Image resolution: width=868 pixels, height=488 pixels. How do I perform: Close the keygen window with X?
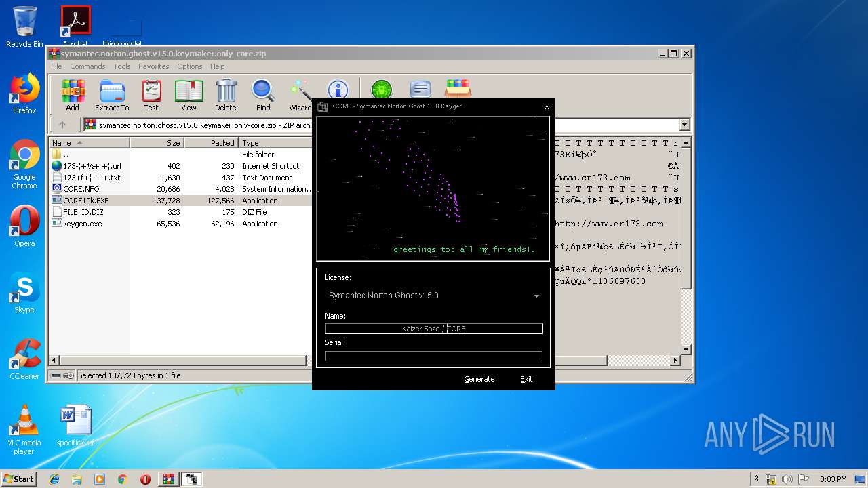tap(547, 107)
